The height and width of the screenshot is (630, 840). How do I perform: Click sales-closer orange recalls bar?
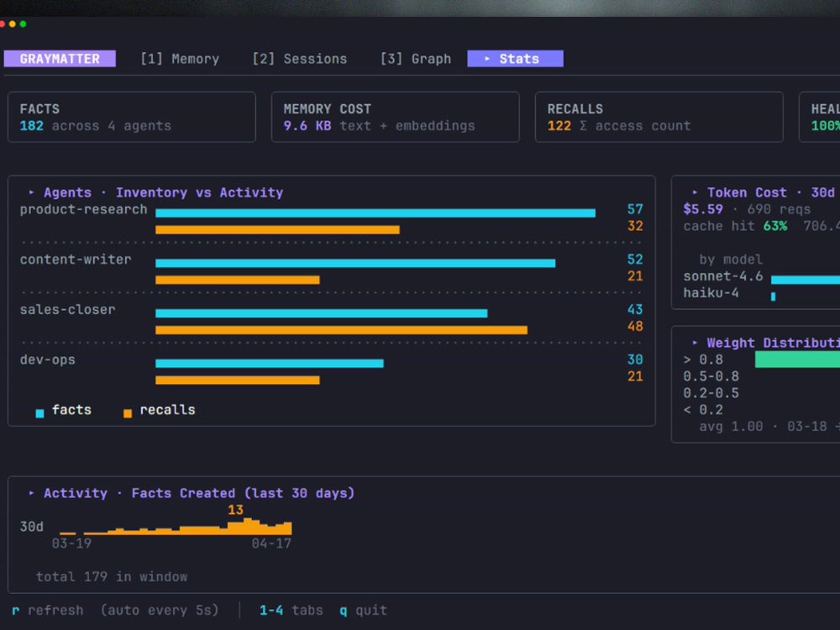341,330
